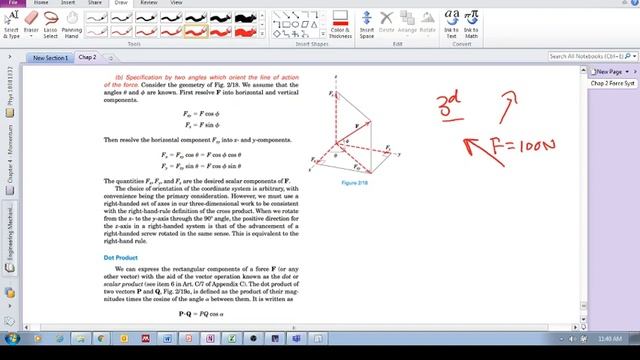640x360 pixels.
Task: Insert an oval shape
Action: point(296,25)
